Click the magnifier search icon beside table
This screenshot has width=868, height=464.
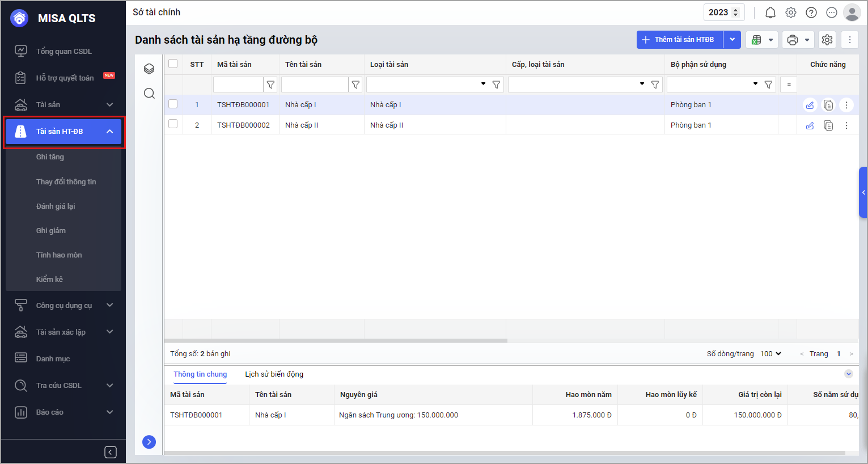[x=149, y=94]
